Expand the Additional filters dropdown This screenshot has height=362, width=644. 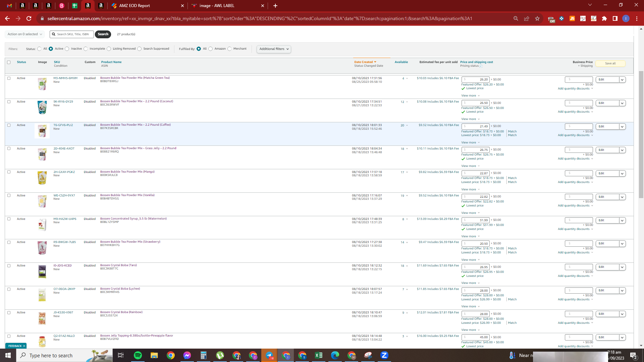tap(274, 49)
